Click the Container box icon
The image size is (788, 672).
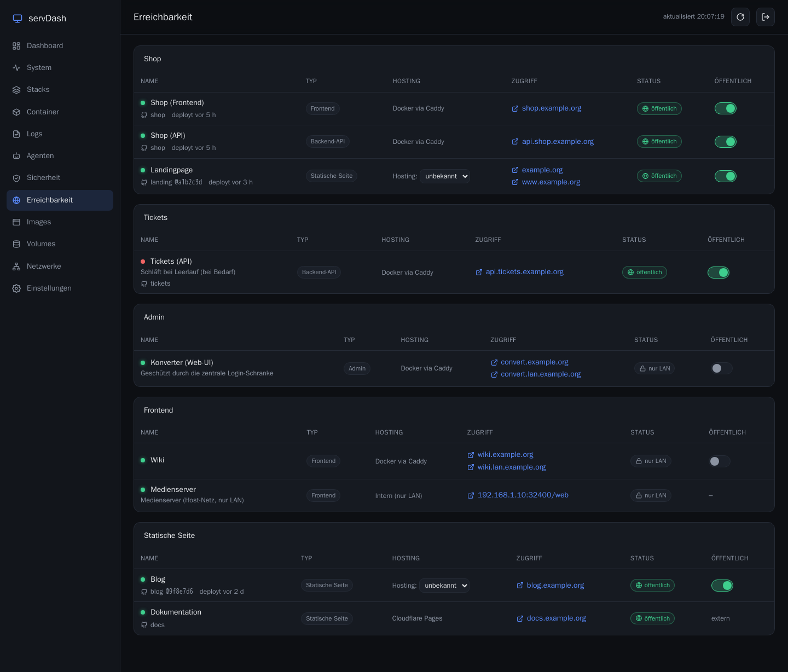click(x=16, y=112)
